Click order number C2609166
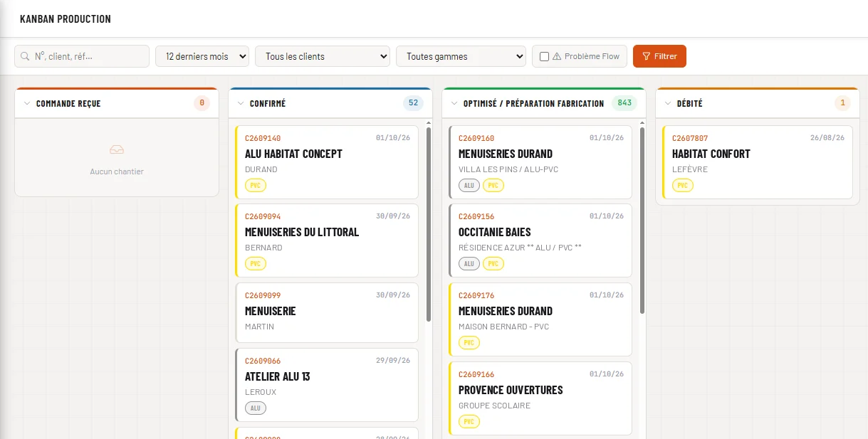The width and height of the screenshot is (868, 439). 476,374
